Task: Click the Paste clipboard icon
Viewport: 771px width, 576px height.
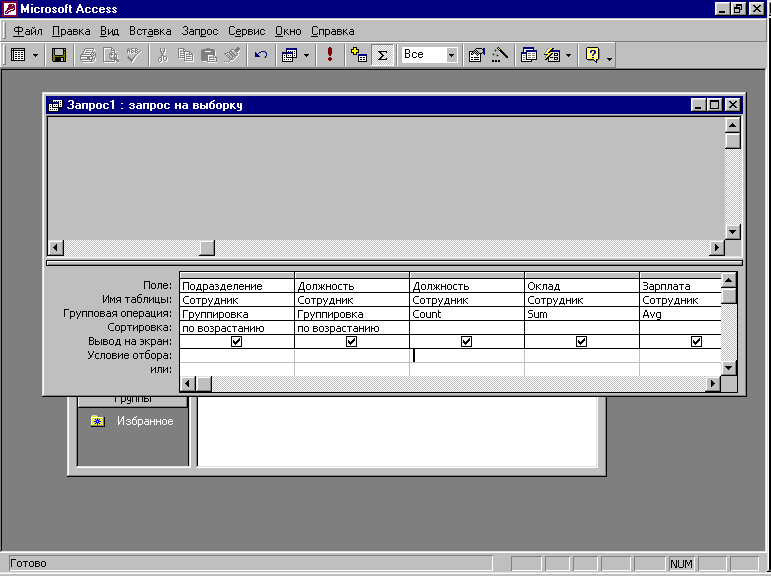Action: pyautogui.click(x=208, y=55)
